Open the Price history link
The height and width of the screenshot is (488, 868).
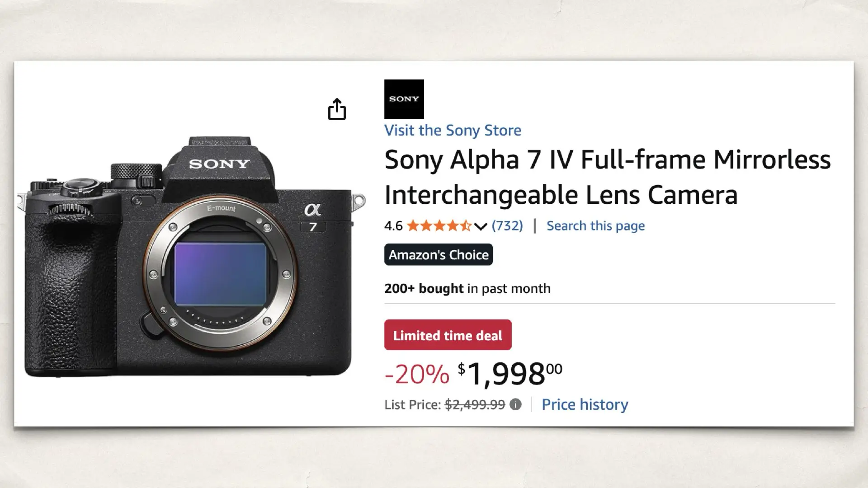click(x=585, y=404)
